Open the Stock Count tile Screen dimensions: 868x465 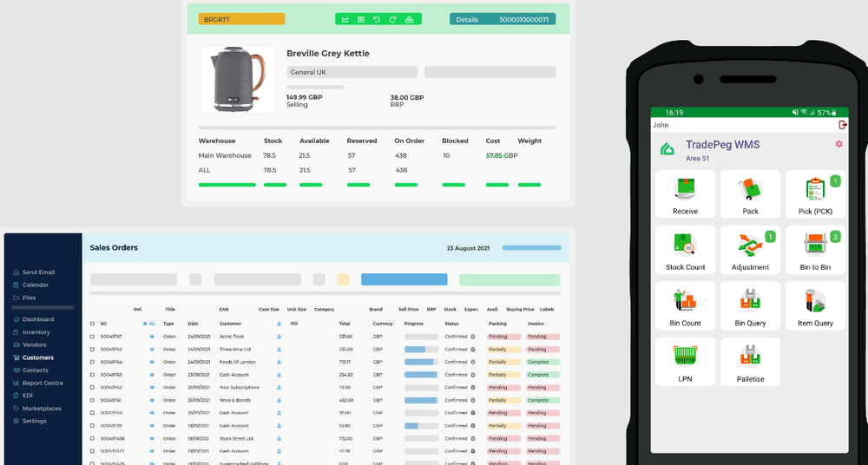pyautogui.click(x=686, y=250)
